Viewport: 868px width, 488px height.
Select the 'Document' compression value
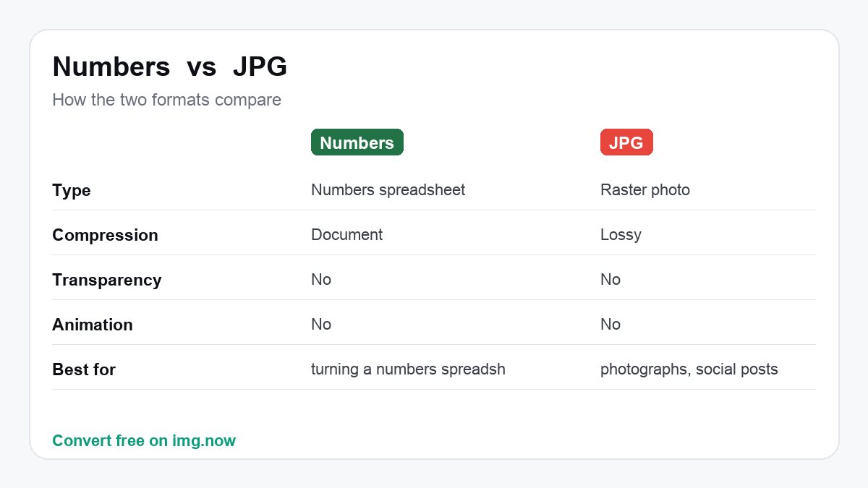346,234
